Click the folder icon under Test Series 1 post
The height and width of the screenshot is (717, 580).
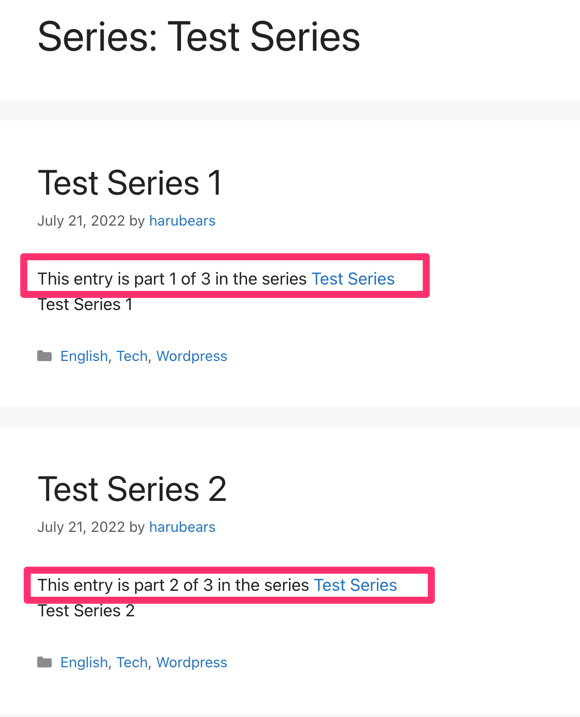[x=44, y=356]
